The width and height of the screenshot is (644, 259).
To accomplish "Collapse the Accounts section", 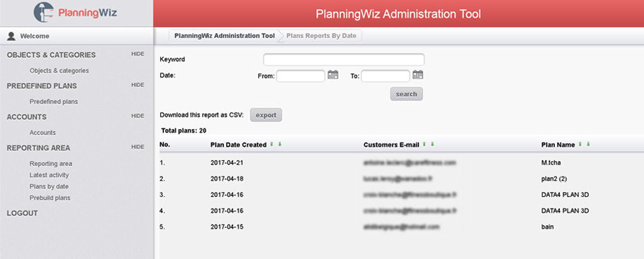I will [x=138, y=116].
